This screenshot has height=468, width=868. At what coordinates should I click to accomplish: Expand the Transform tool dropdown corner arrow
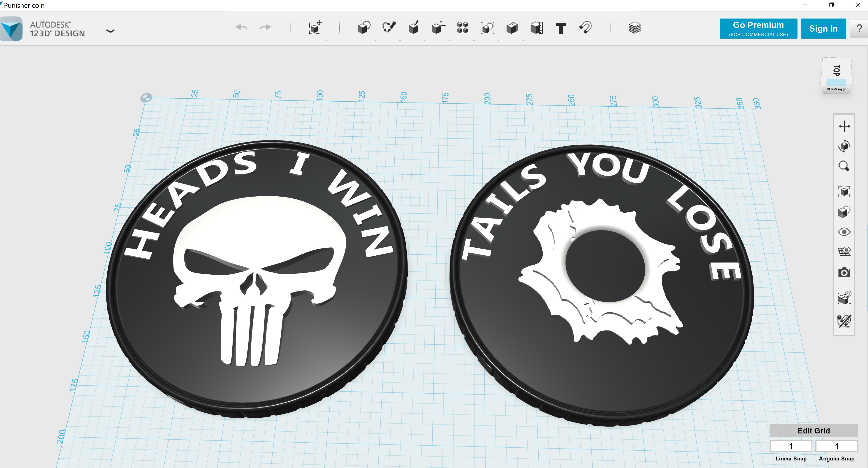coord(326,41)
